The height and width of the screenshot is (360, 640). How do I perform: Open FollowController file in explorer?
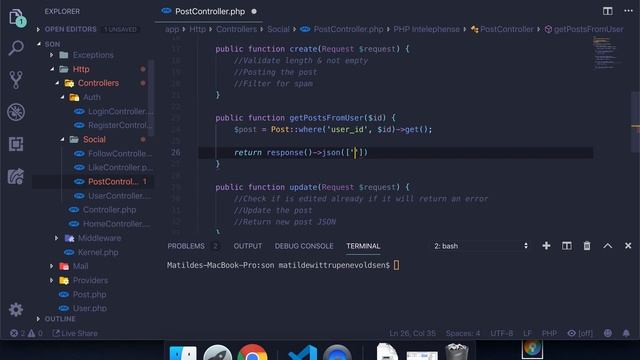[x=120, y=153]
